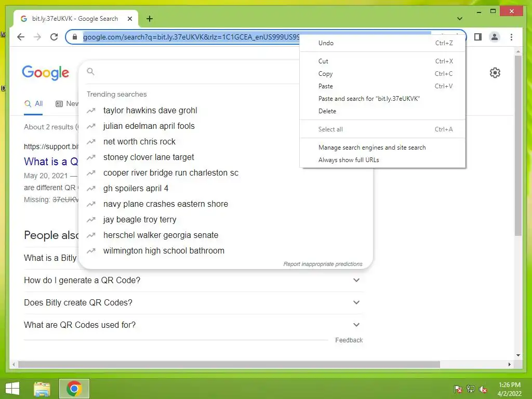Go back with the browser back arrow
Image resolution: width=532 pixels, height=399 pixels.
[x=21, y=37]
